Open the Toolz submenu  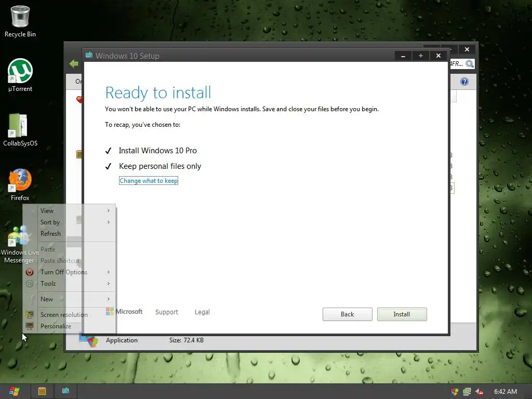(70, 284)
